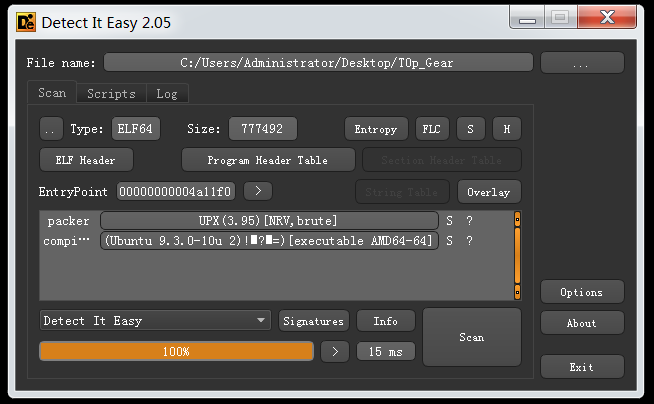This screenshot has width=654, height=404.
Task: Click the ? link in the packer row
Action: 469,221
